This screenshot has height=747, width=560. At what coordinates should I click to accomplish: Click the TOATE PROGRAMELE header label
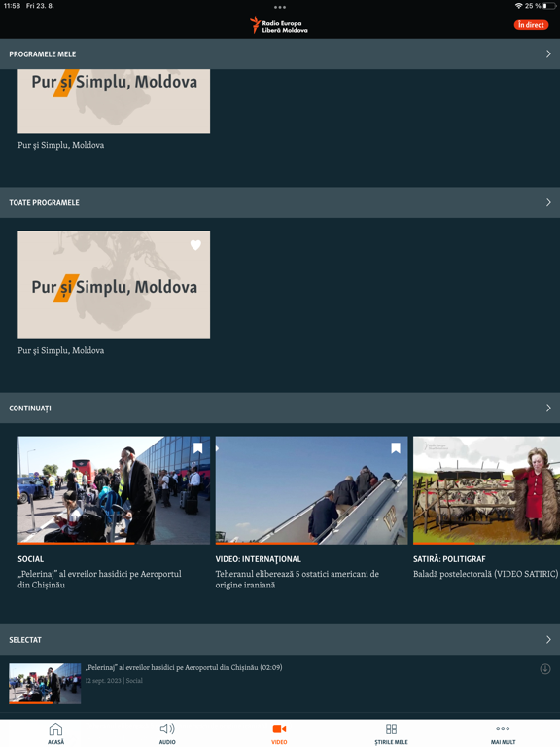click(45, 203)
